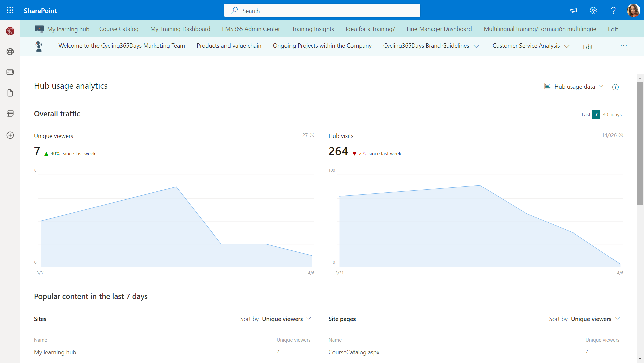Click the clock icon next to 14,026
This screenshot has width=644, height=363.
pos(621,135)
